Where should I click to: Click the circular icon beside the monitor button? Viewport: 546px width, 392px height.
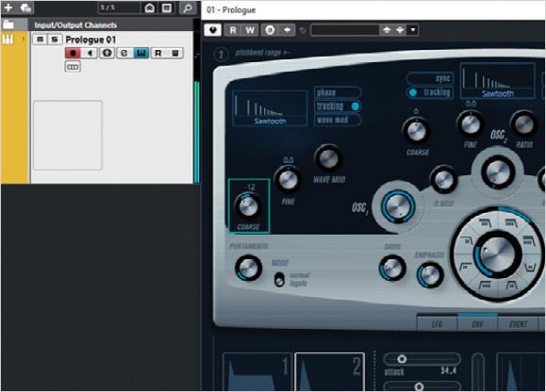click(x=107, y=53)
